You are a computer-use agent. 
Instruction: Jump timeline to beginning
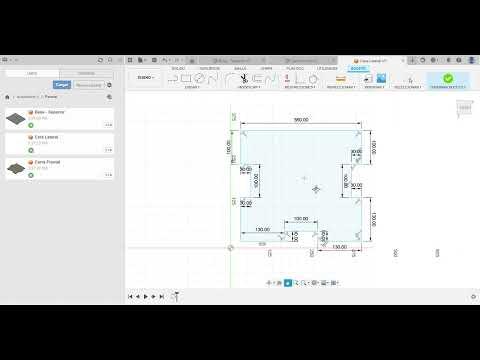point(130,296)
